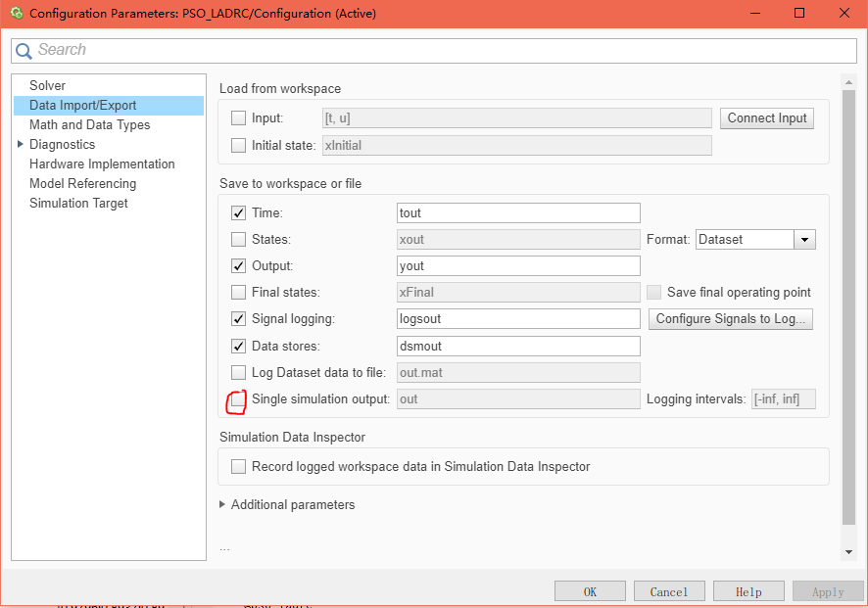Check the States checkbox
868x608 pixels.
(239, 240)
